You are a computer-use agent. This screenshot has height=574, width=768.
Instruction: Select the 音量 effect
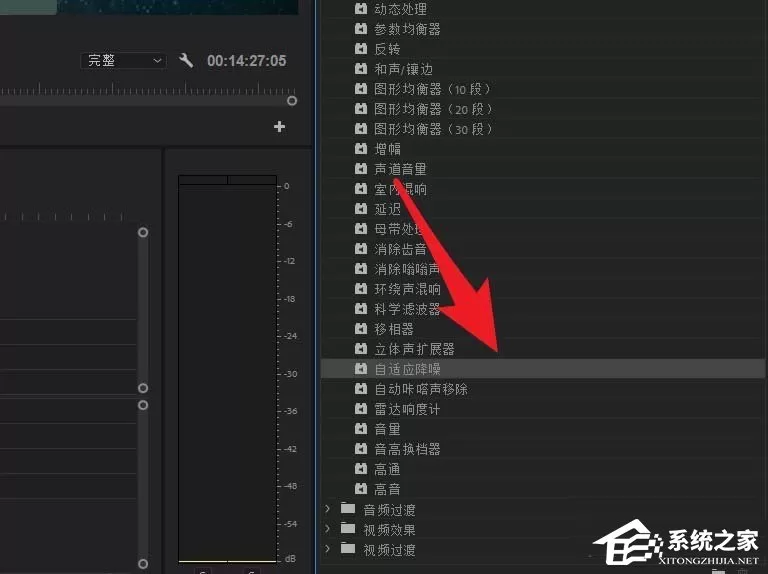pos(387,429)
